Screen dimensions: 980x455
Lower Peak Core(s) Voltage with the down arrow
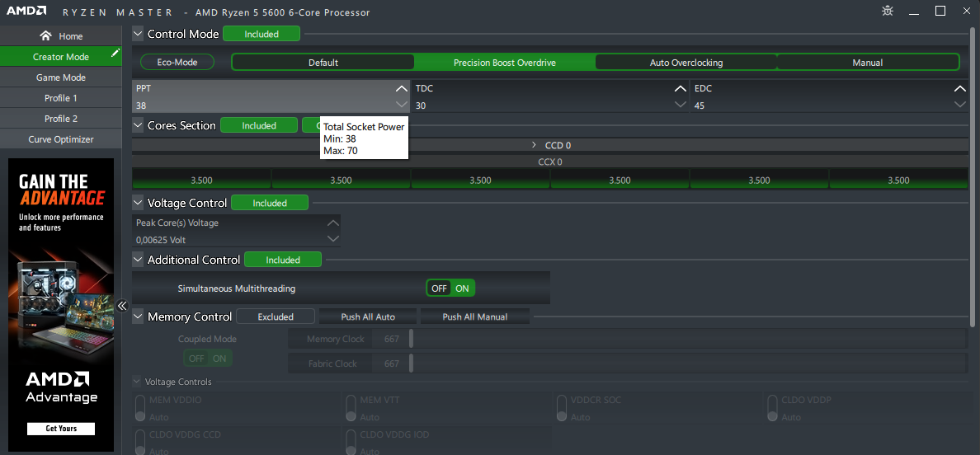pos(333,239)
